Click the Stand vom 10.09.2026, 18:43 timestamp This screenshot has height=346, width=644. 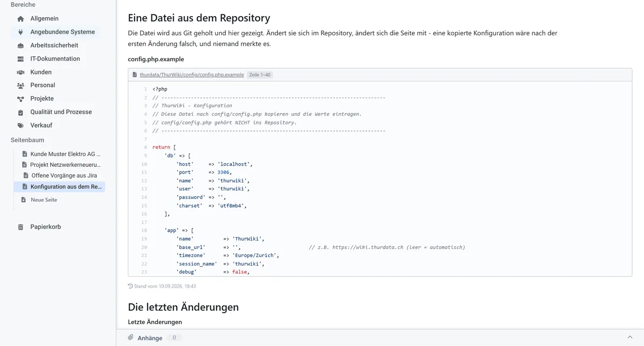[165, 286]
